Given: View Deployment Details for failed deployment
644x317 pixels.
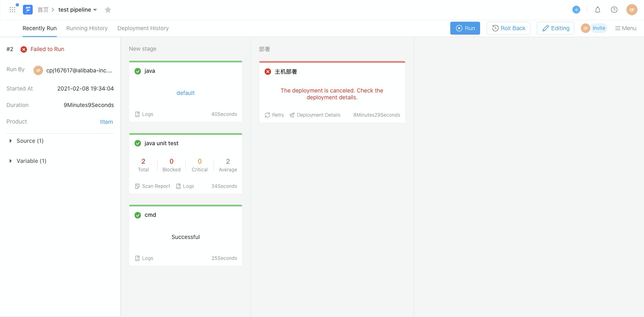Looking at the screenshot, I should coord(315,115).
